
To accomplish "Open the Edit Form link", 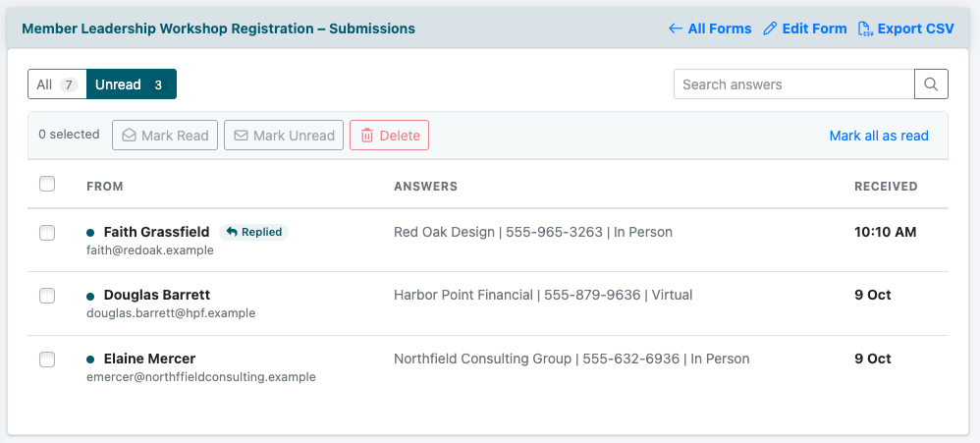I will point(805,28).
